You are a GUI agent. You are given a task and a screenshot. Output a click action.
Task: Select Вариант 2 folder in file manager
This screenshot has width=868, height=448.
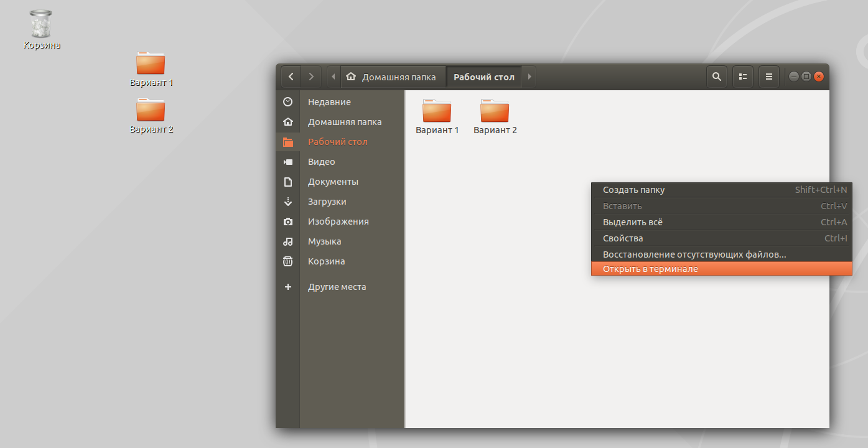495,110
